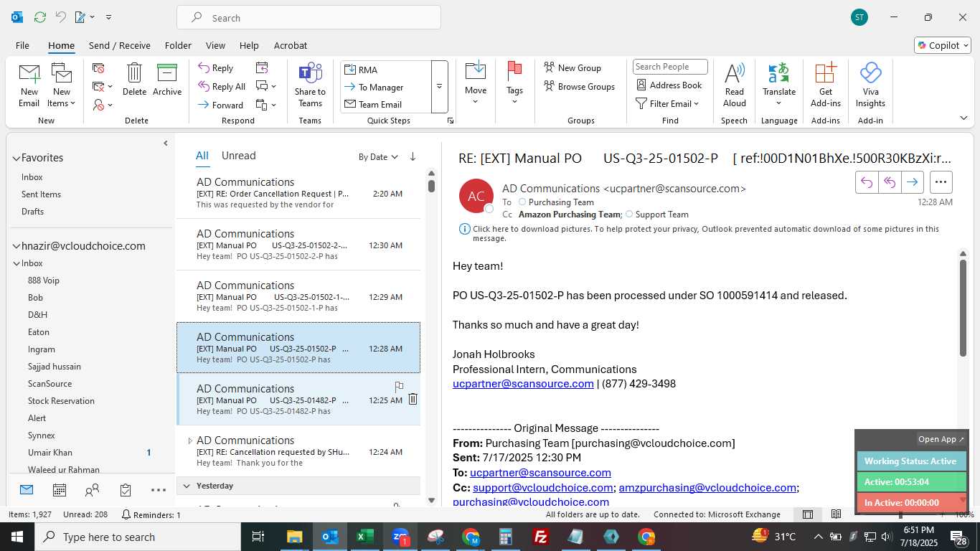Toggle sort order arrow next to By Date

coord(413,156)
